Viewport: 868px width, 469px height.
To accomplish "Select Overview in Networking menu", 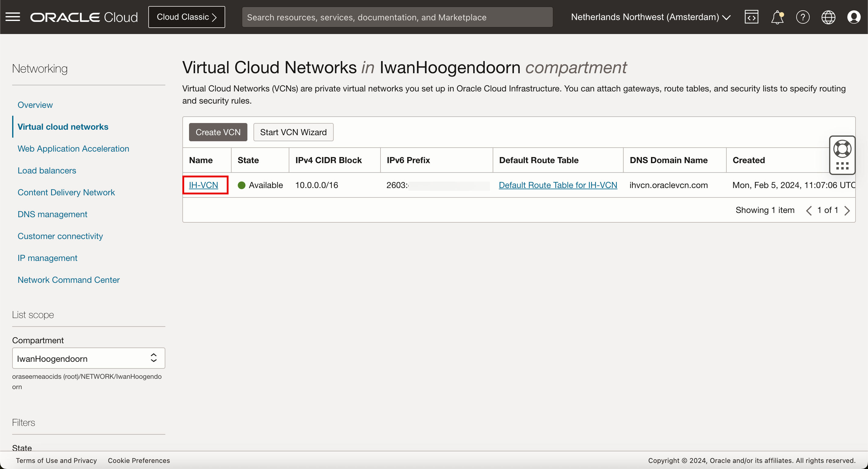I will (35, 105).
